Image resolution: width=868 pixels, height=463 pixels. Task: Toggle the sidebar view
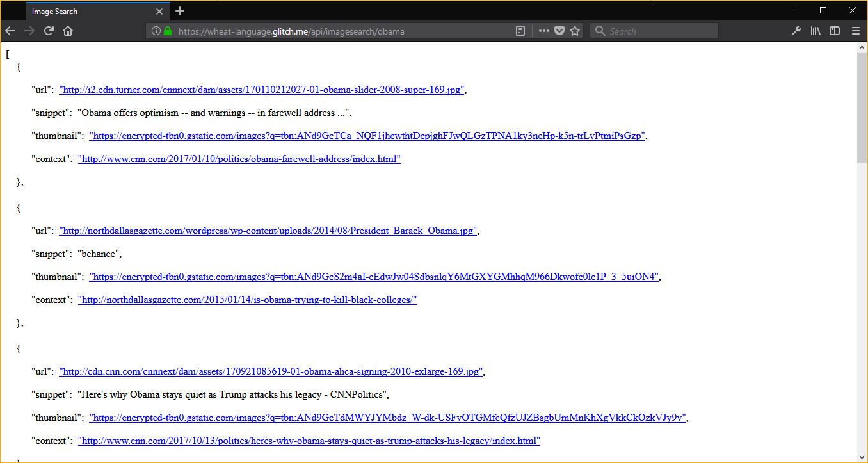click(x=835, y=31)
